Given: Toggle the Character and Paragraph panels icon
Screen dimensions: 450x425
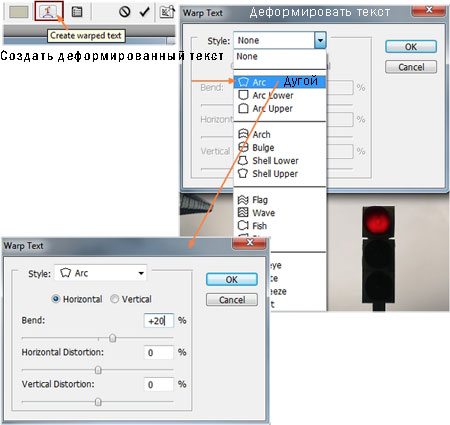Looking at the screenshot, I should (x=77, y=12).
